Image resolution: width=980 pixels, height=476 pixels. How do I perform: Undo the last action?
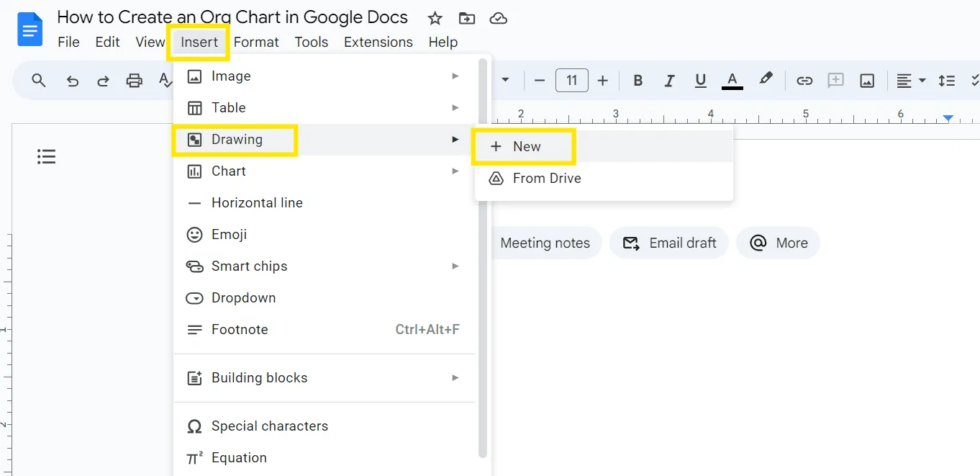(x=72, y=81)
